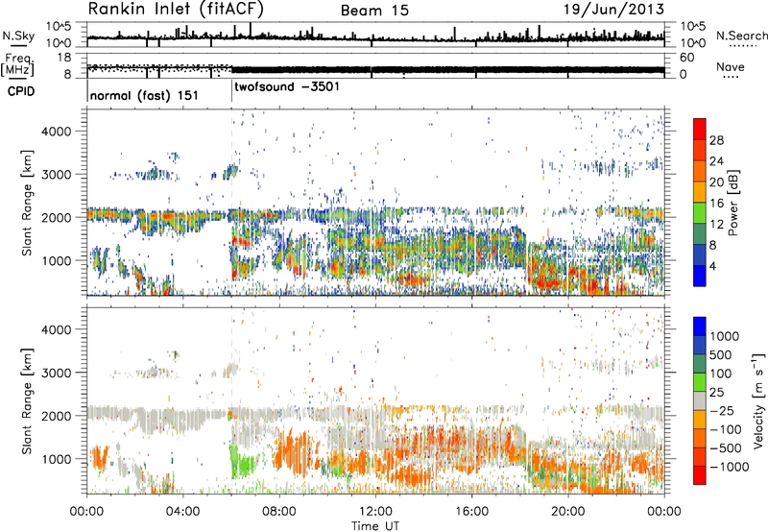Click the '28' tick on the power scale
The image size is (768, 532).
[x=716, y=140]
